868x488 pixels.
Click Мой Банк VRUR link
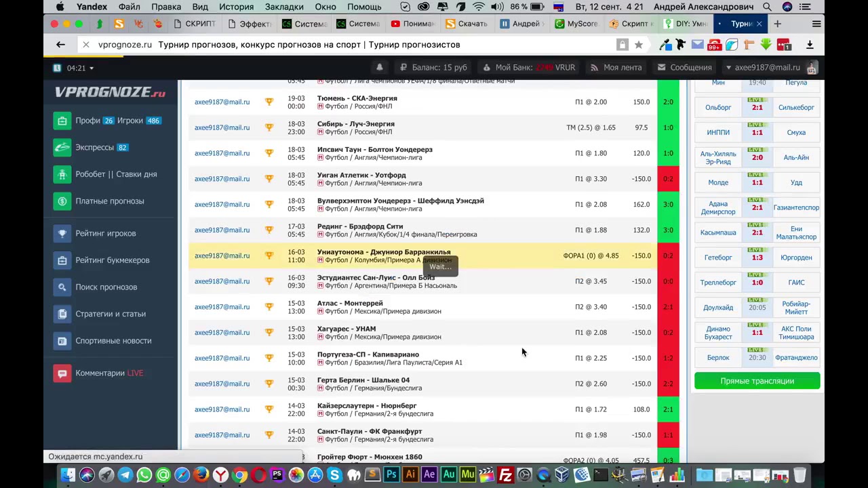point(529,68)
